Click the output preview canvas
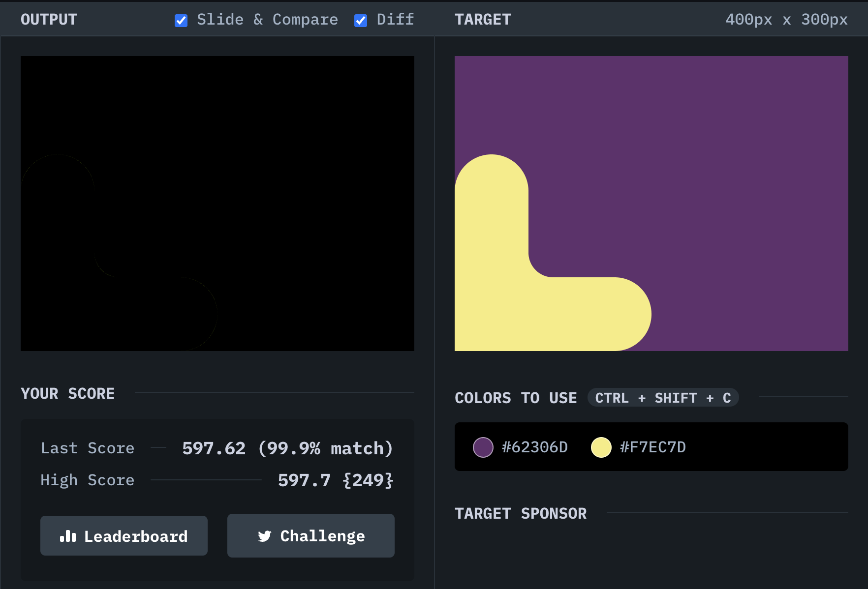Image resolution: width=868 pixels, height=589 pixels. click(x=217, y=204)
